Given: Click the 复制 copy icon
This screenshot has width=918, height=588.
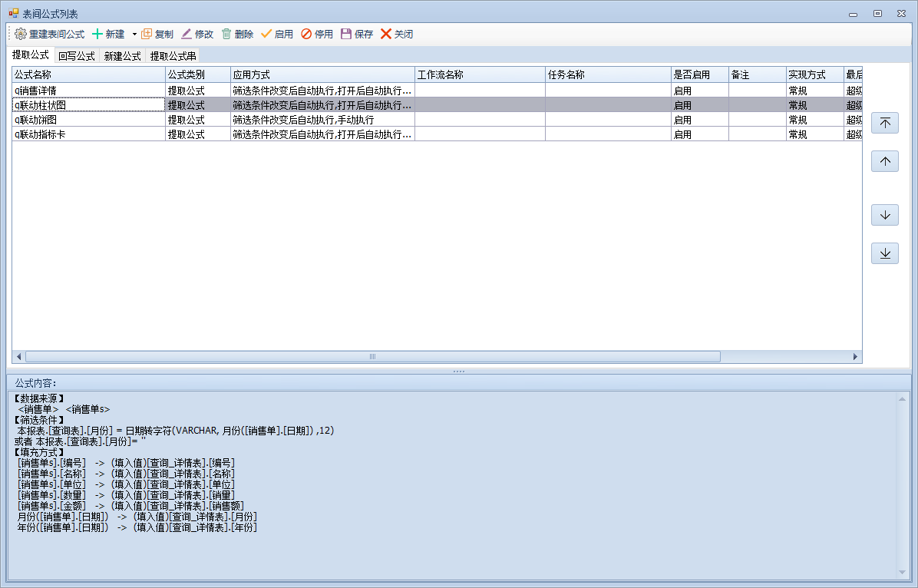Looking at the screenshot, I should (x=147, y=35).
